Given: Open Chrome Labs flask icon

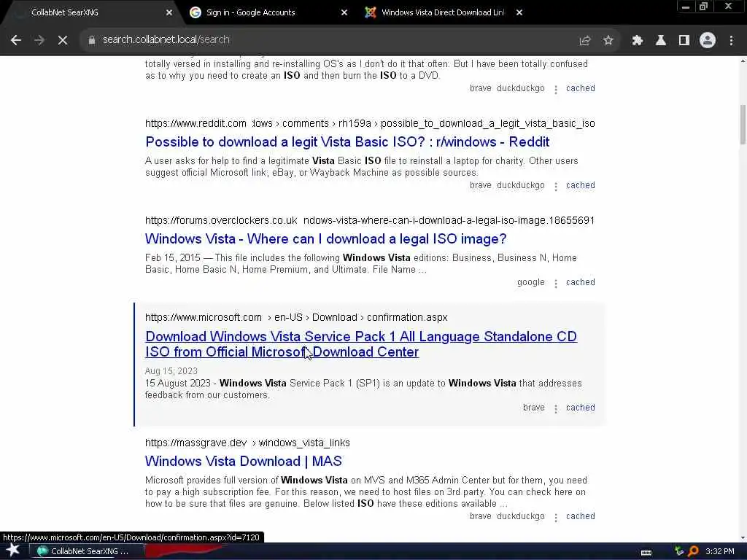Looking at the screenshot, I should tap(661, 41).
